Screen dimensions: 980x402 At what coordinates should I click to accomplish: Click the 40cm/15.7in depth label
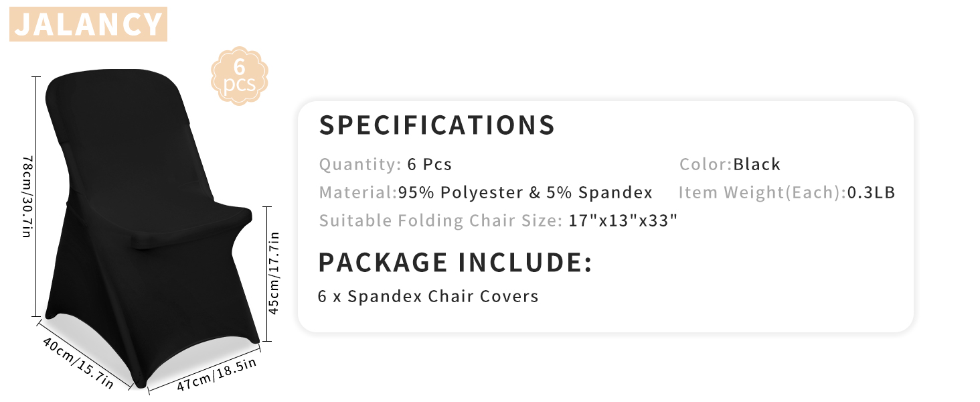pyautogui.click(x=78, y=362)
